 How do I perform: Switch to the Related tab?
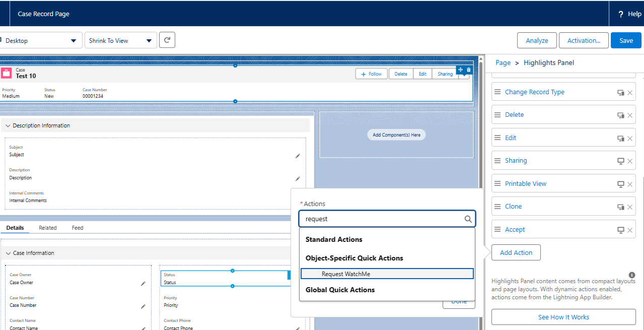pyautogui.click(x=48, y=228)
